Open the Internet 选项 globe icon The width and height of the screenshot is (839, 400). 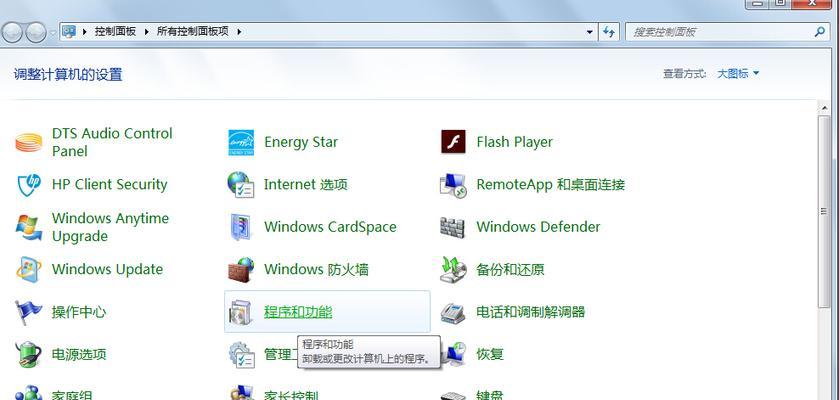[x=240, y=184]
